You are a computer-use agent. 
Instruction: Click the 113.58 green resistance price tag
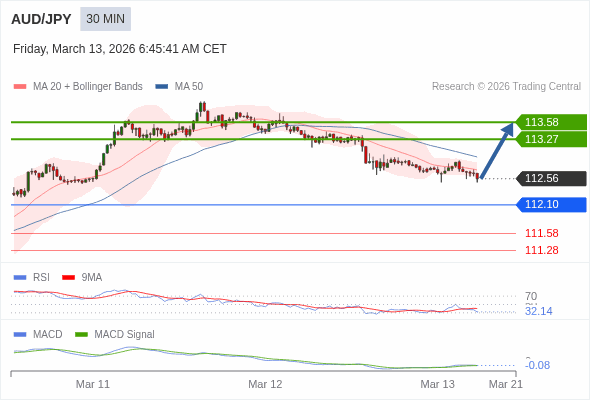point(551,122)
